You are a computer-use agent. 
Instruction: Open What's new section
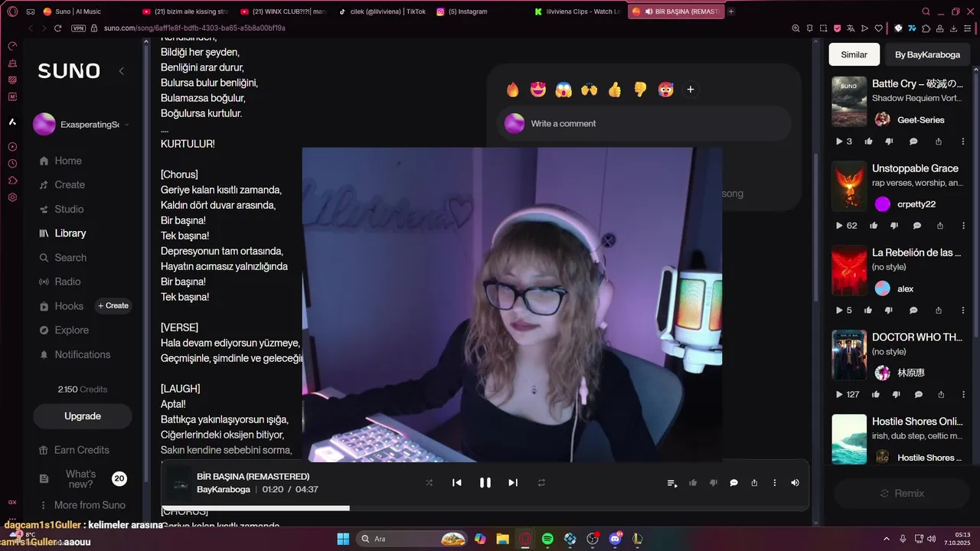click(82, 479)
